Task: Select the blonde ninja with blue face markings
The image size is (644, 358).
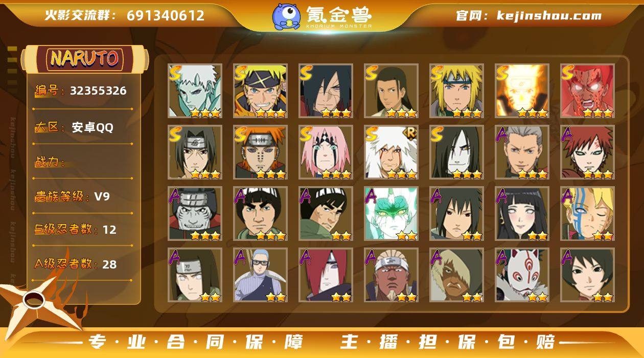Action: point(587,214)
